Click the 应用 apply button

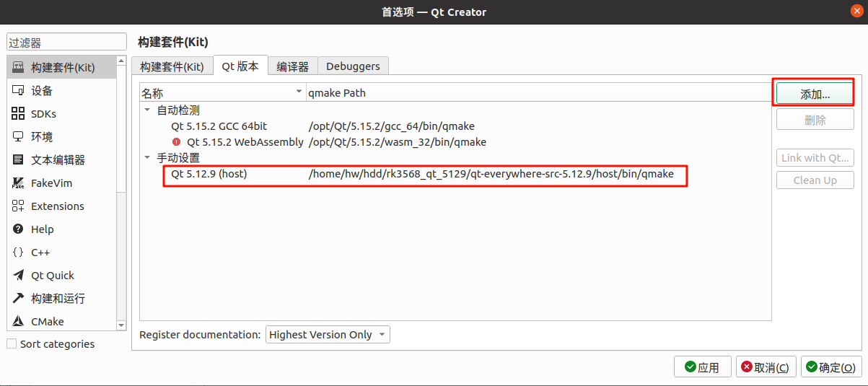(x=702, y=367)
